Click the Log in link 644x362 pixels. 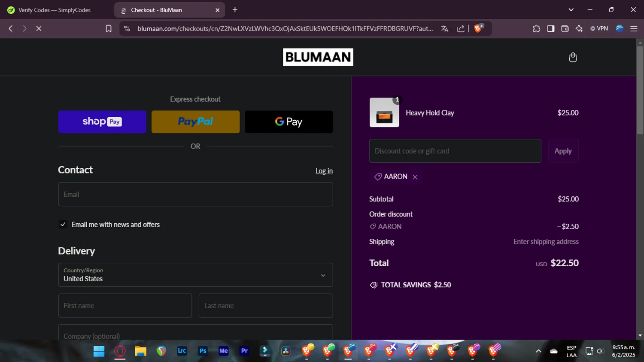[324, 171]
